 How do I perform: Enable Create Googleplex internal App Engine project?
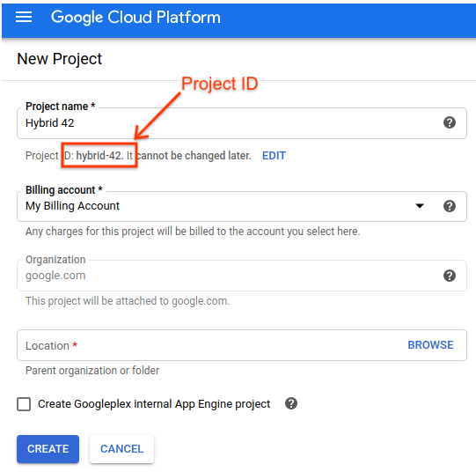[24, 404]
